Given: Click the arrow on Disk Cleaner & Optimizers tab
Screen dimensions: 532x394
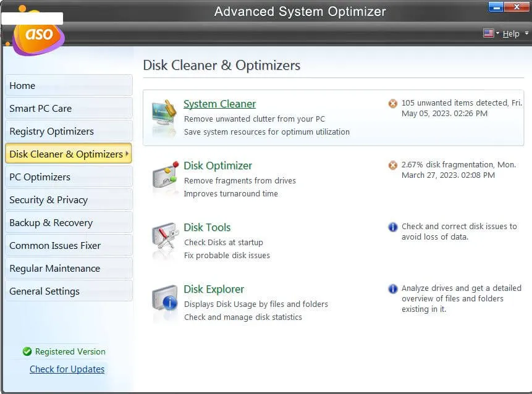Looking at the screenshot, I should (x=127, y=153).
